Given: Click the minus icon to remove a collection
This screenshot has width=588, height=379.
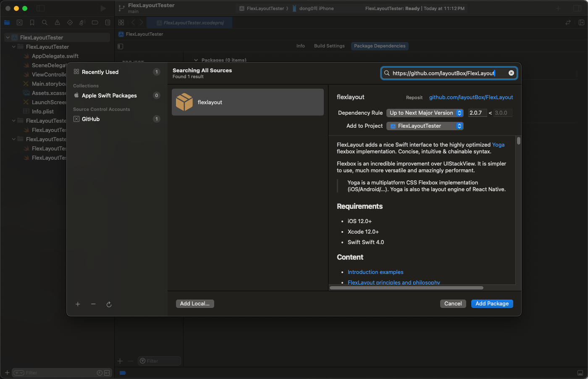Looking at the screenshot, I should pos(93,304).
